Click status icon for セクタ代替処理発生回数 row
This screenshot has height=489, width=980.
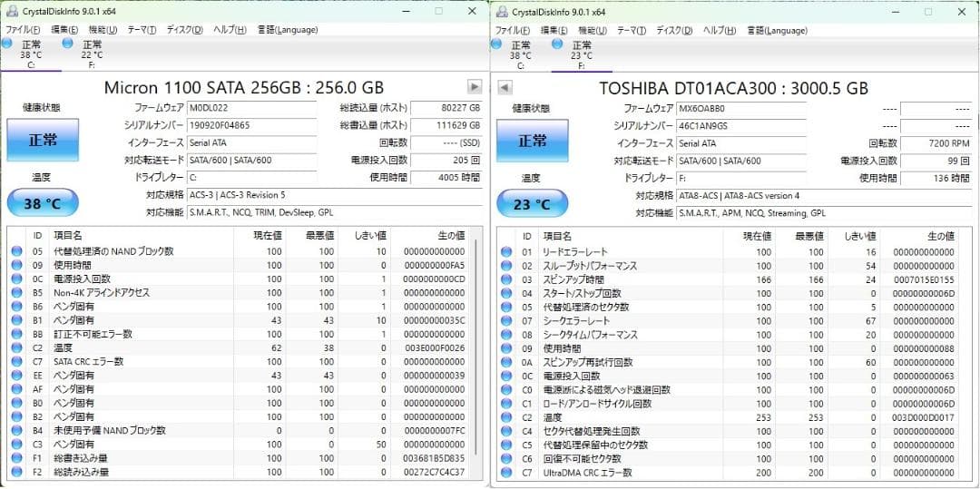506,431
